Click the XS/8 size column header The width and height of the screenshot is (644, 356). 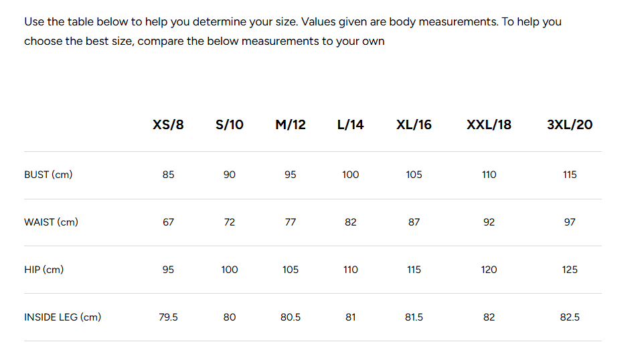click(168, 124)
